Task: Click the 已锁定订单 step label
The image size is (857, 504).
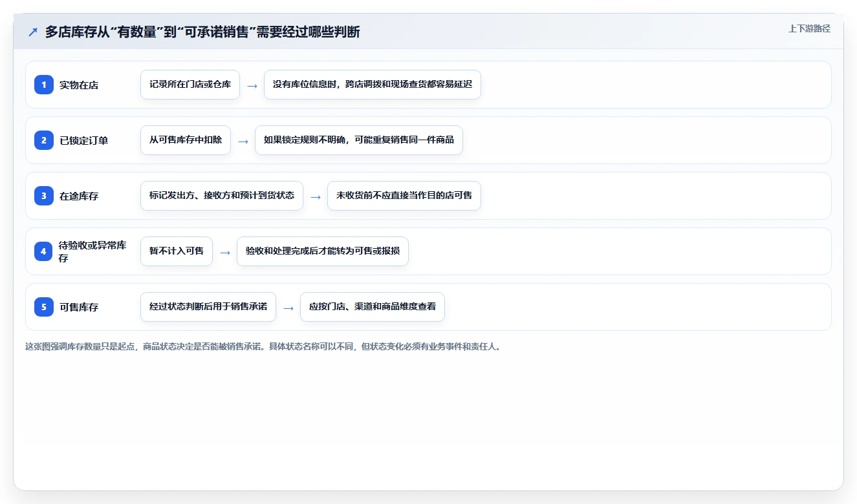Action: [83, 141]
